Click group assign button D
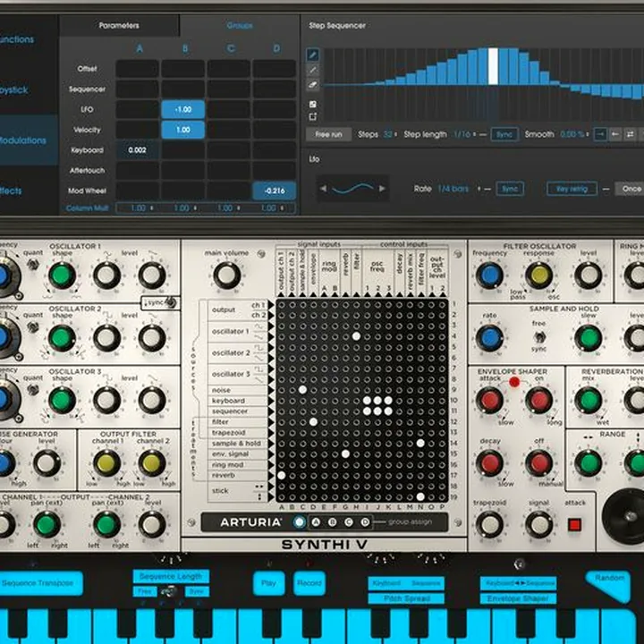The height and width of the screenshot is (644, 644). click(365, 522)
